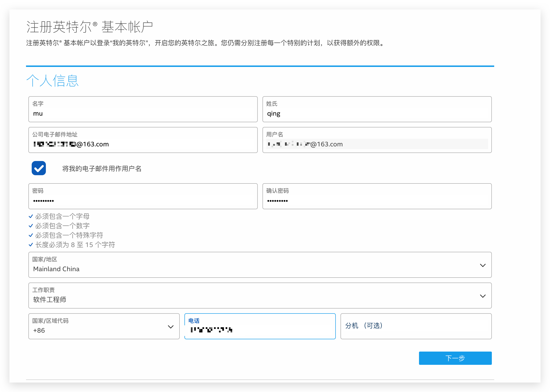Click the 注册英特尔® 基本帐户 page title
The image size is (550, 392).
90,26
